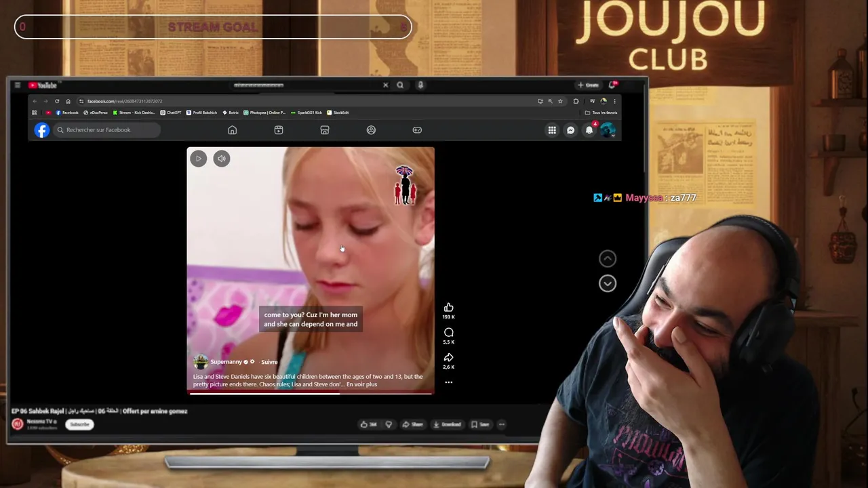Click the STREAM GOAL bar overlay
The height and width of the screenshot is (488, 868).
213,27
